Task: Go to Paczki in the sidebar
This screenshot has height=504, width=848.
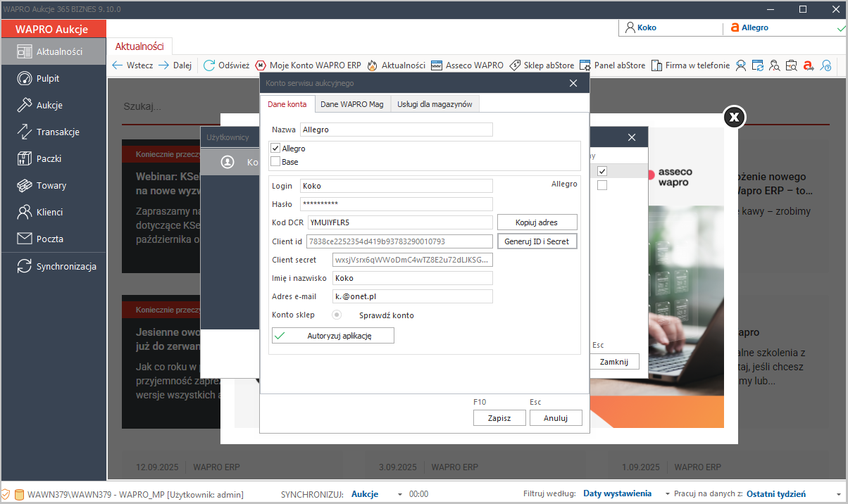Action: (49, 158)
